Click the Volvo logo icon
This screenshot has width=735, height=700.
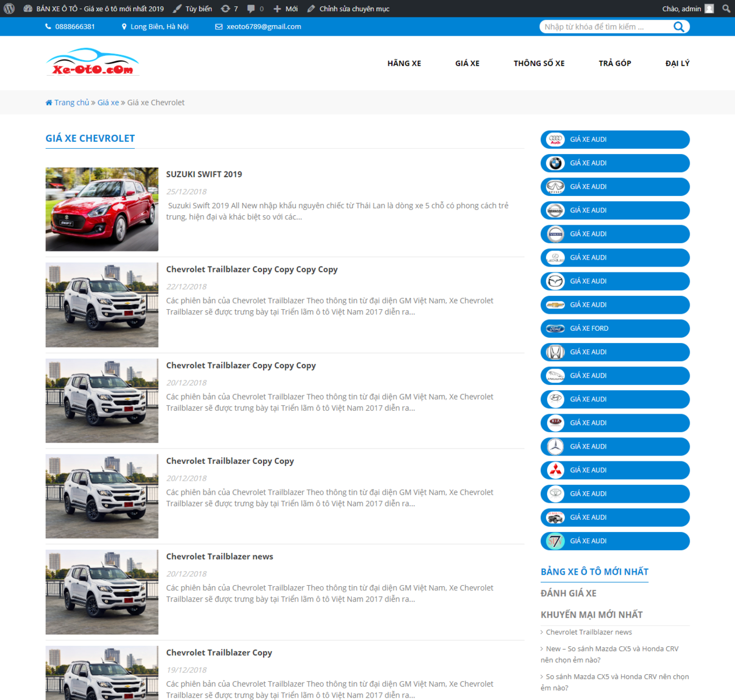(555, 234)
